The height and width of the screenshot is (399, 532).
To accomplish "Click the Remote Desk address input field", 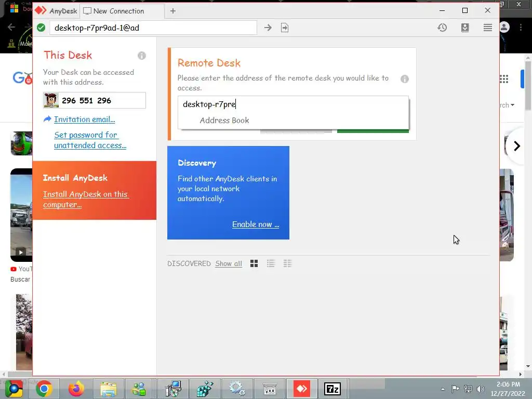I will coord(293,104).
